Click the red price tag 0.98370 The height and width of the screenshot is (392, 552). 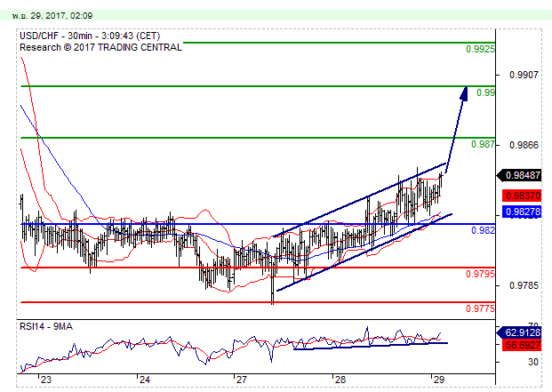522,196
